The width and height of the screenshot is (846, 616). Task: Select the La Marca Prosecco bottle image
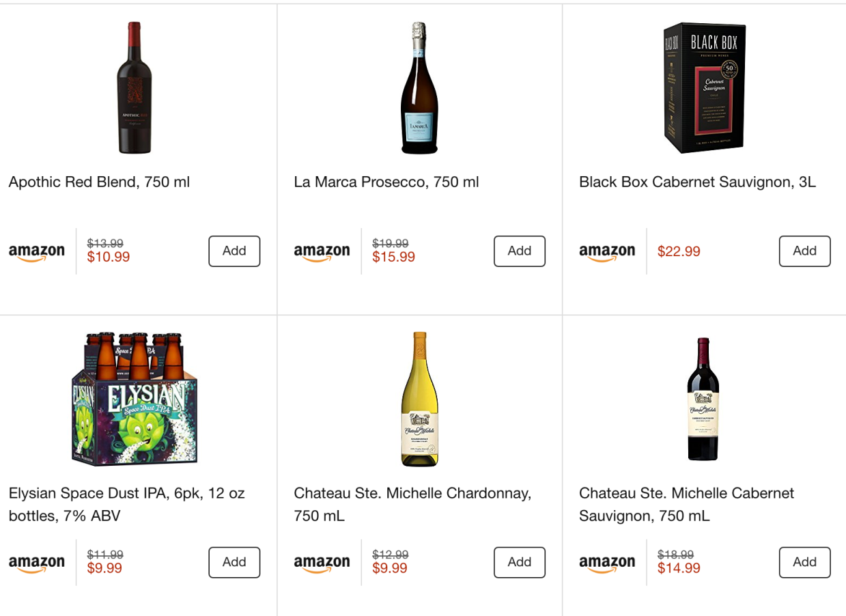click(x=418, y=87)
